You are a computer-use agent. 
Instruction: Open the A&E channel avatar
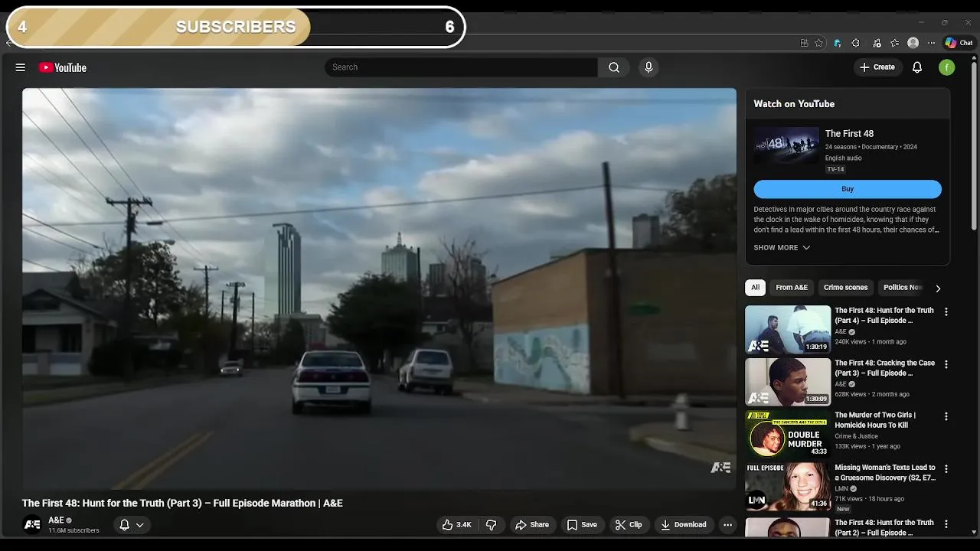(x=32, y=525)
